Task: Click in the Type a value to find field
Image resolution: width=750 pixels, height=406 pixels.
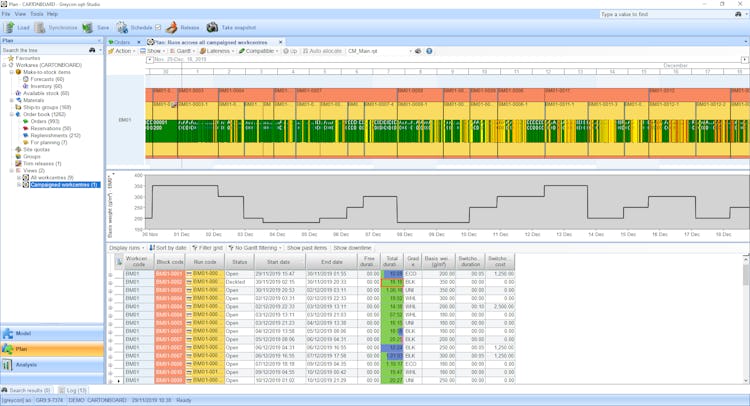Action: click(x=666, y=14)
